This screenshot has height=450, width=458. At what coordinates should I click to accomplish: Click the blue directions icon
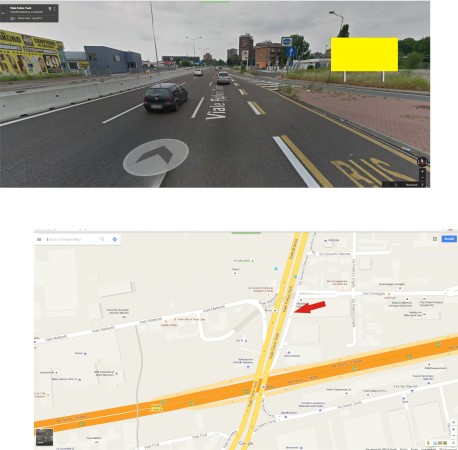[115, 239]
